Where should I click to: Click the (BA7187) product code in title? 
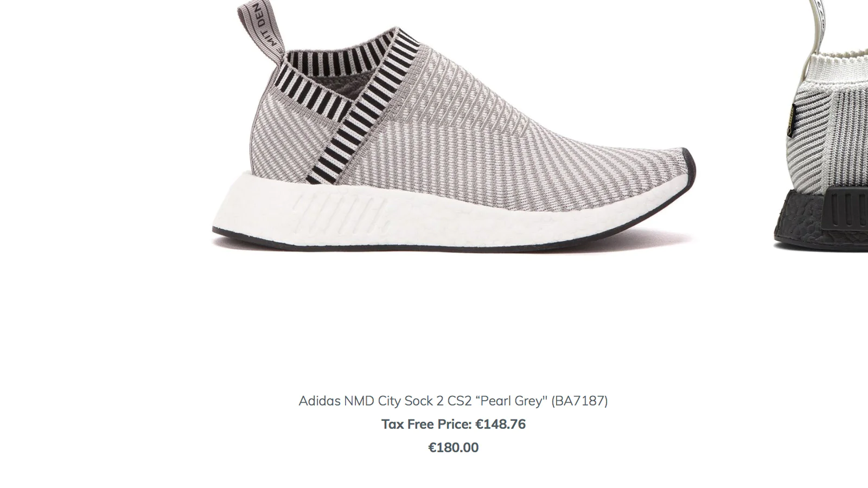coord(579,401)
